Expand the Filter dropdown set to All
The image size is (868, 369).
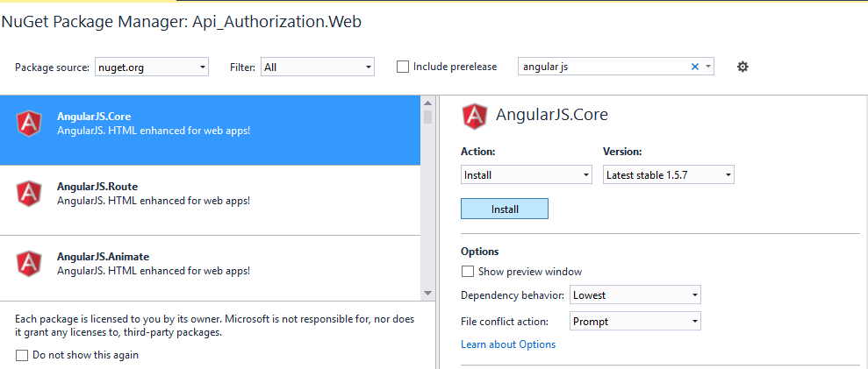pyautogui.click(x=317, y=67)
